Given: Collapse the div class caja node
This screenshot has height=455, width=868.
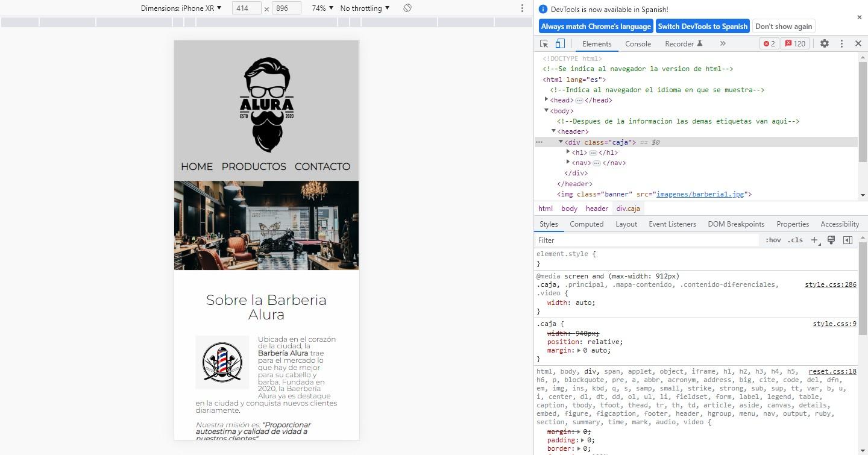Looking at the screenshot, I should [561, 142].
